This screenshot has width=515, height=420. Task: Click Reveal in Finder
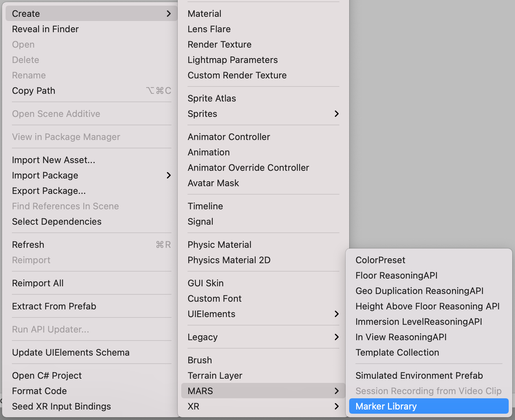[45, 29]
